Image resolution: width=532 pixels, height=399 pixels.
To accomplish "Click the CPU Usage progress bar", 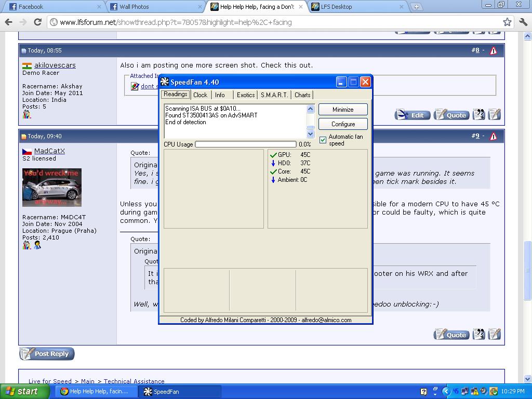I will (x=246, y=144).
